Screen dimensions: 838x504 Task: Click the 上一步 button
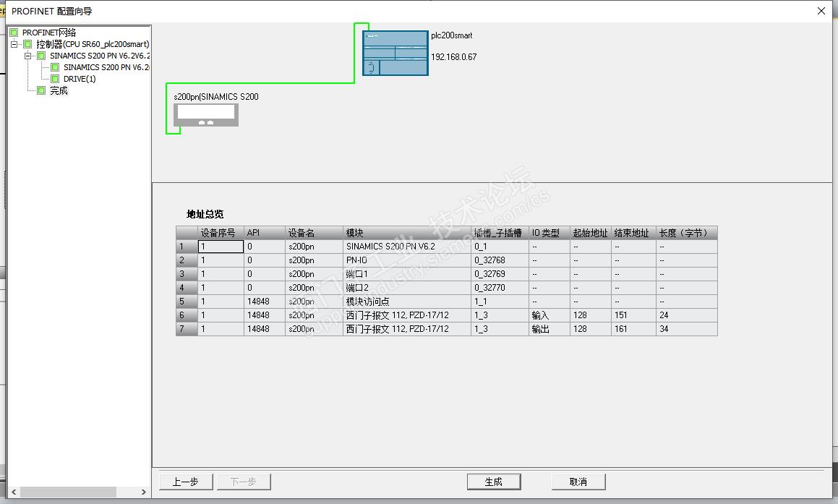[x=186, y=482]
